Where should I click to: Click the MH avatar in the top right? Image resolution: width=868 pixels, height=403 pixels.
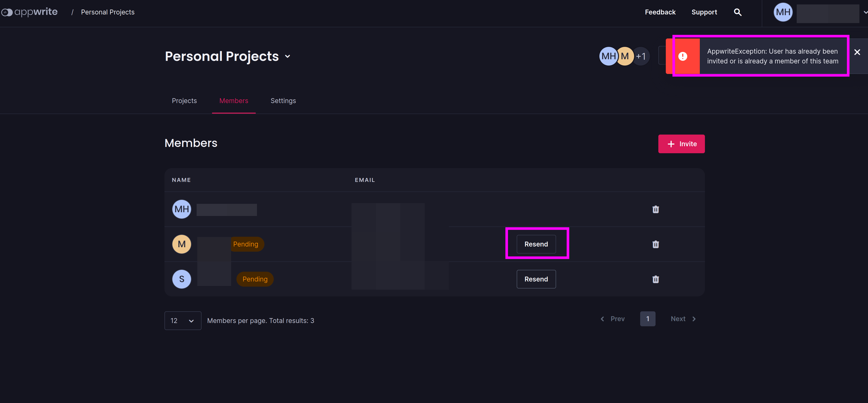783,12
